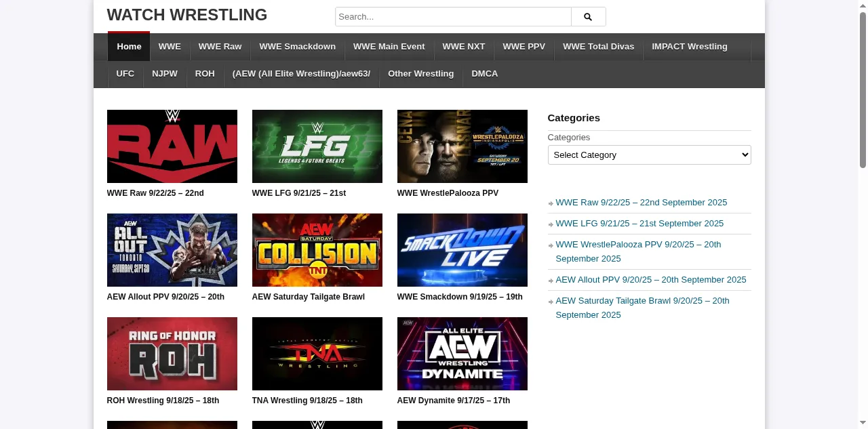The height and width of the screenshot is (429, 868).
Task: Open WWE PPV navigation item
Action: [524, 47]
